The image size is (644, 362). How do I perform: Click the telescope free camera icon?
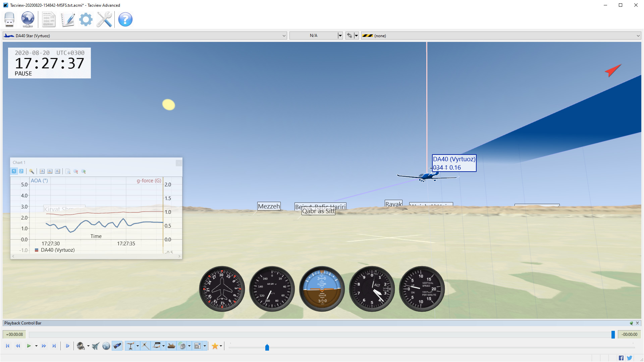click(x=117, y=346)
